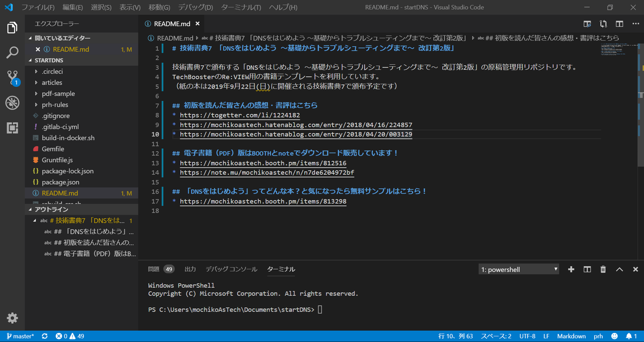This screenshot has height=342, width=644.
Task: Open Source Control view with badge 1
Action: tap(12, 78)
